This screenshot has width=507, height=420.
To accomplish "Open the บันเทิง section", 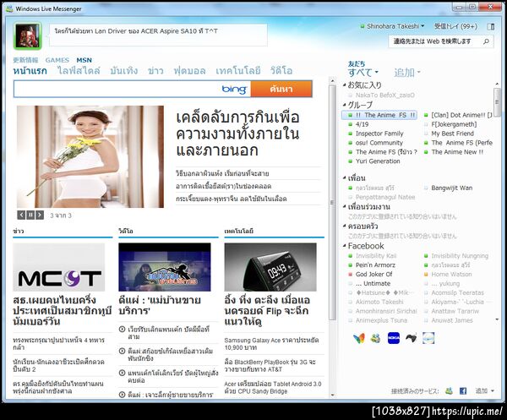I will (124, 71).
